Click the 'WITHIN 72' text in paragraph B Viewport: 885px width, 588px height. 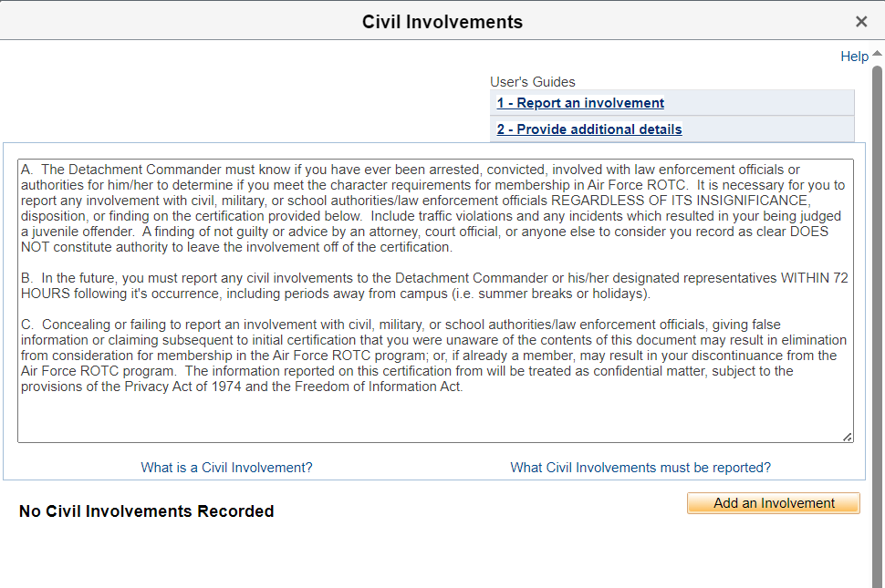pyautogui.click(x=815, y=278)
